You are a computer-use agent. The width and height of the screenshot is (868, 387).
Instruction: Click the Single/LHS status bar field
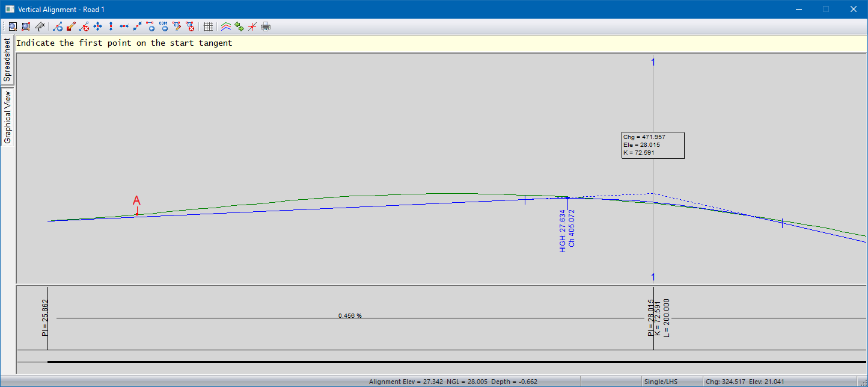[659, 382]
